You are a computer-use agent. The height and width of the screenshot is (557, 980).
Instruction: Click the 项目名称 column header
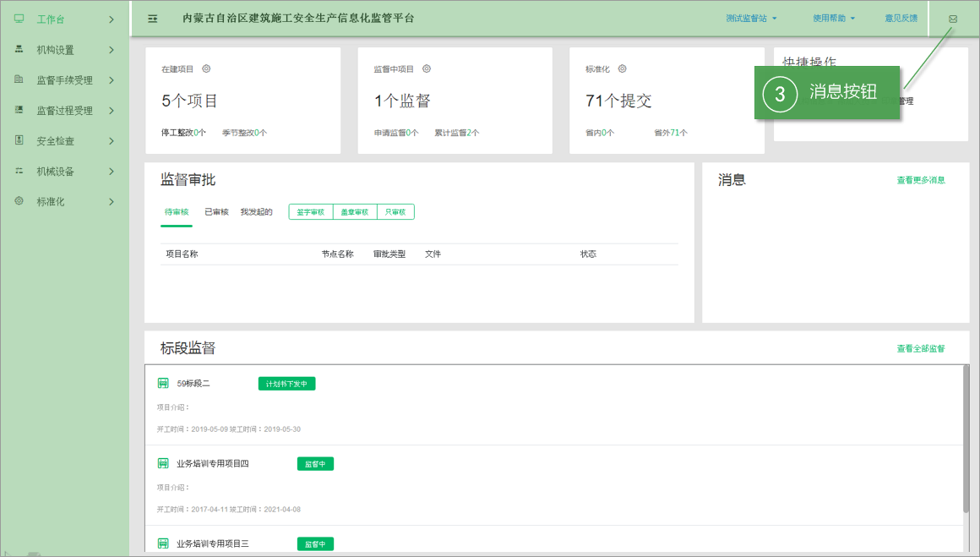tap(182, 254)
